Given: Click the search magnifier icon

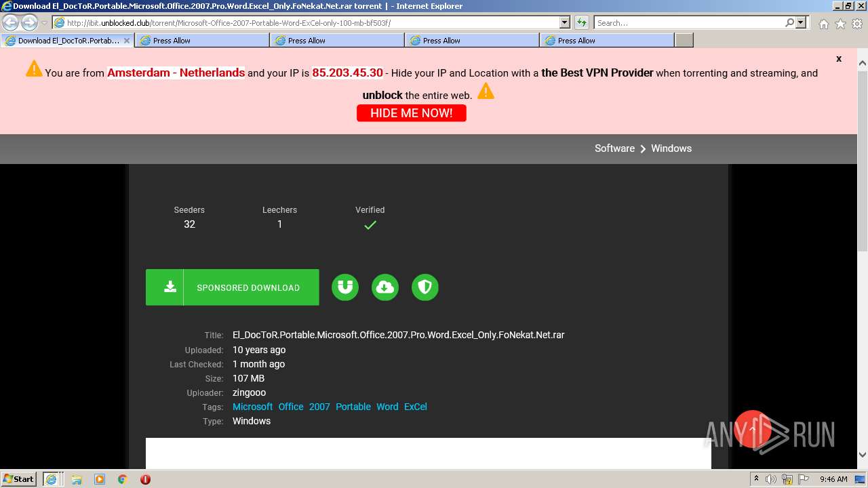Looking at the screenshot, I should tap(789, 22).
